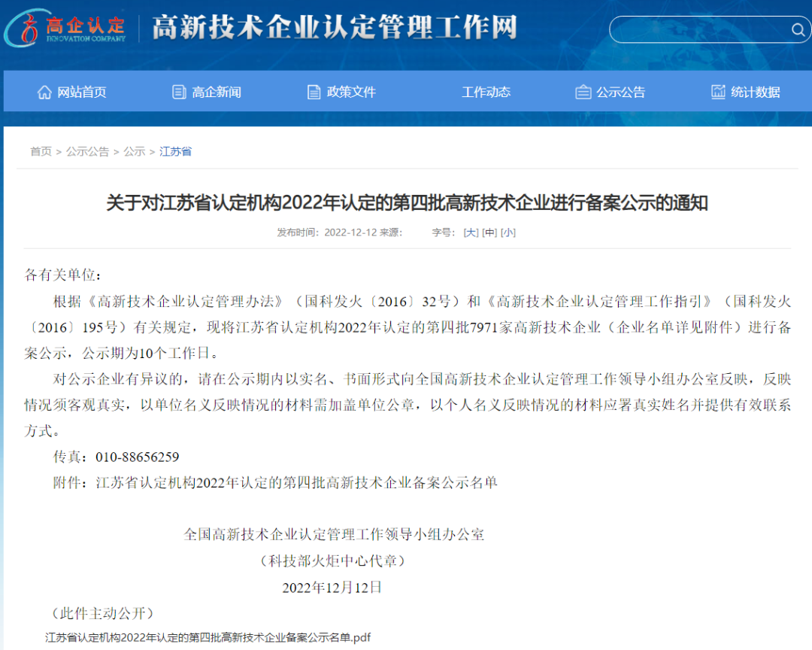Open the 工作动态 navigation menu
The image size is (812, 650).
[x=486, y=91]
